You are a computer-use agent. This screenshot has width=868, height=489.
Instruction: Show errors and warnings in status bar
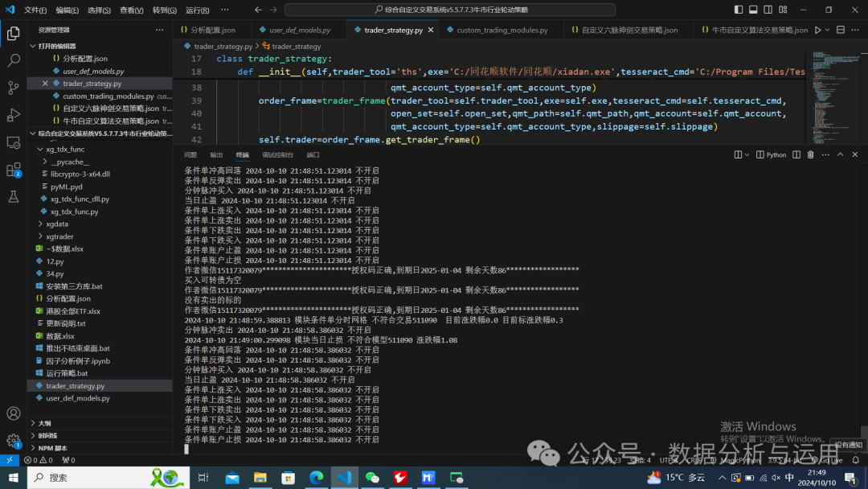tap(39, 460)
